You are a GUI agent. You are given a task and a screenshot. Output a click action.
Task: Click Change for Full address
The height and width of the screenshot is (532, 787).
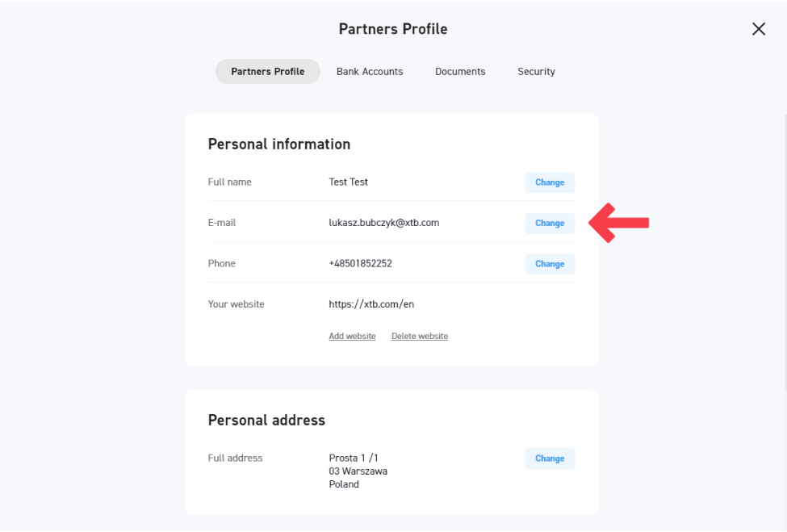(550, 459)
